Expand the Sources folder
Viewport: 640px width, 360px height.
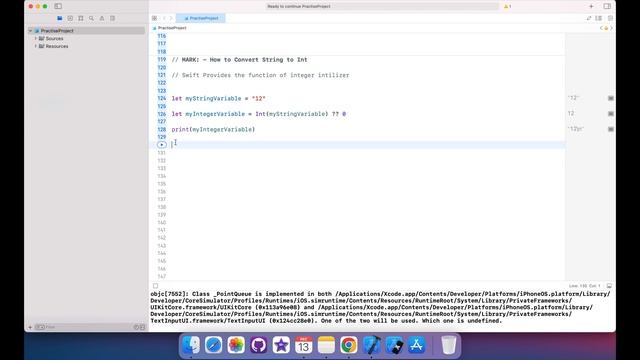pos(36,38)
